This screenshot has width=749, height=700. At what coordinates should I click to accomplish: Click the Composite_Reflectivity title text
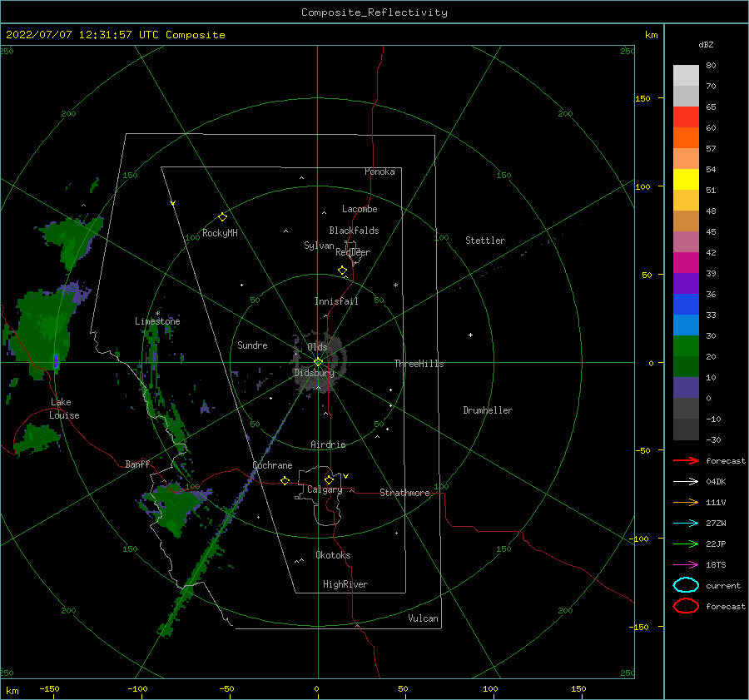(374, 12)
